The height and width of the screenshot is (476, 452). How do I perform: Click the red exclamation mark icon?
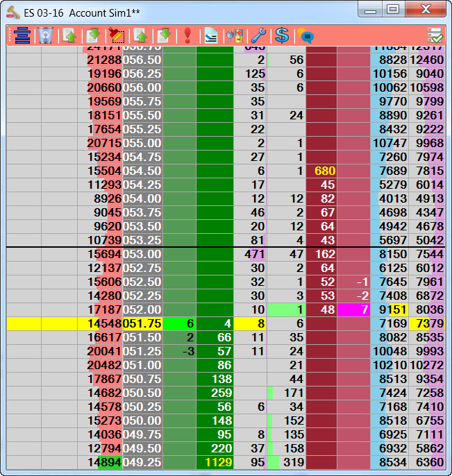tap(187, 35)
